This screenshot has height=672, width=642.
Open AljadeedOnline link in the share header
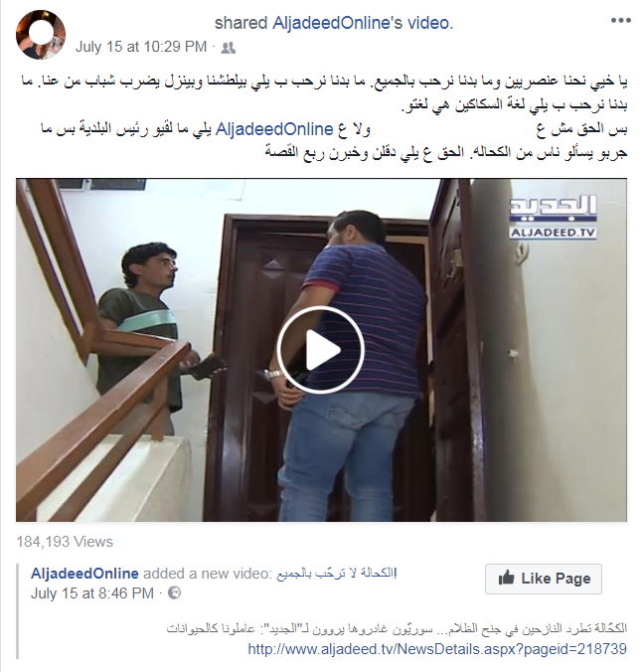pos(337,23)
